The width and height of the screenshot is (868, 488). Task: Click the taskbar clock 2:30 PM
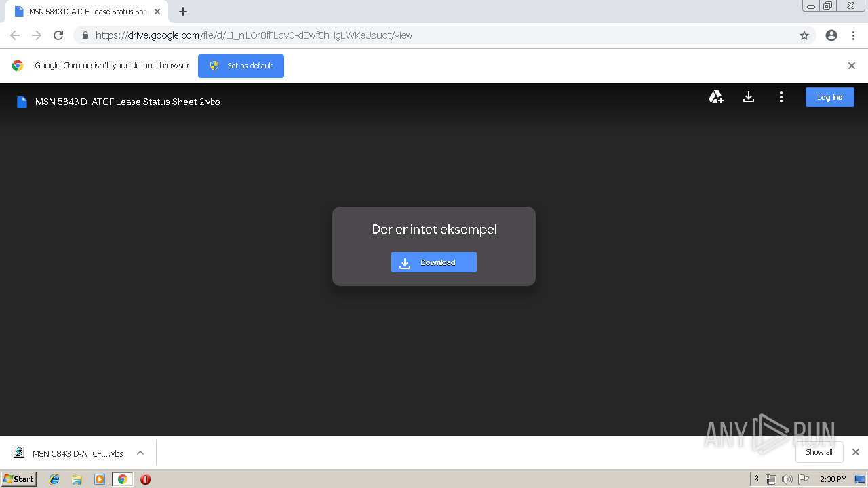point(833,479)
